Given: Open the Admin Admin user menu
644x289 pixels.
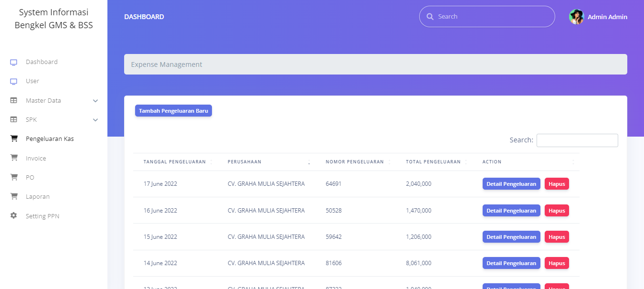Looking at the screenshot, I should [607, 17].
